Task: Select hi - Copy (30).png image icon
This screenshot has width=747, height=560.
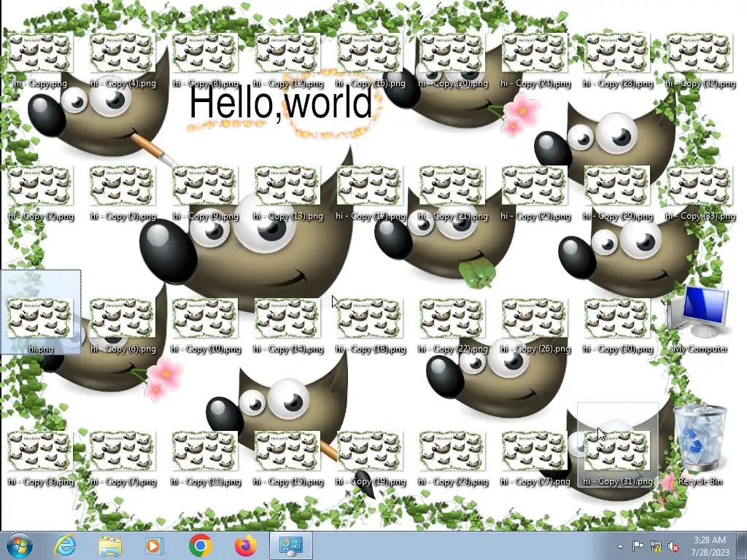Action: click(x=617, y=326)
